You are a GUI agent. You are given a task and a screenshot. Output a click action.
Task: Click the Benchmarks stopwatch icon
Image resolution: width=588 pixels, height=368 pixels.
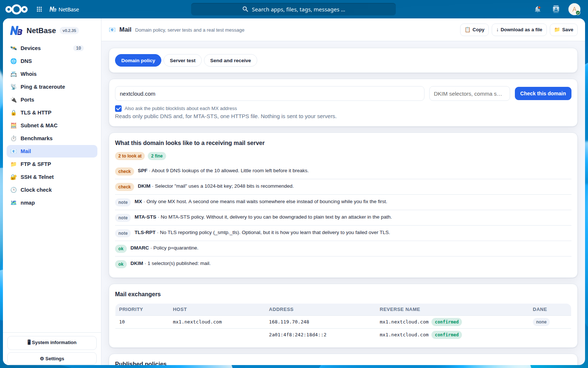[x=14, y=138]
